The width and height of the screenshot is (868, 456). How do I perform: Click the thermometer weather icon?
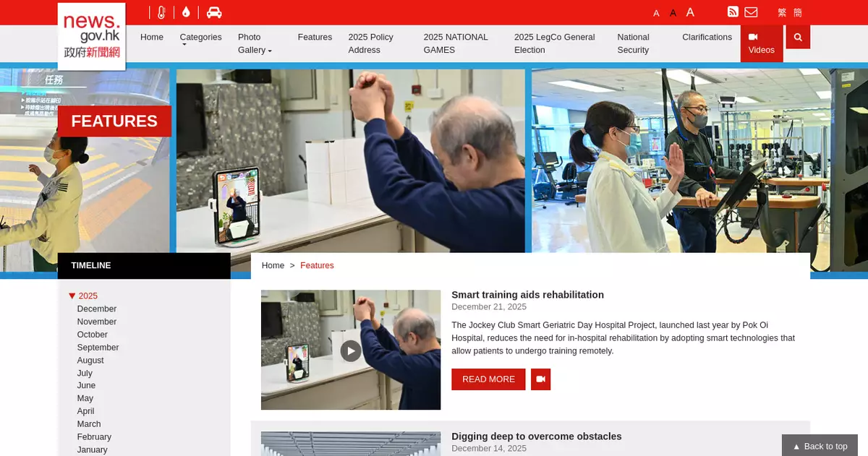tap(161, 12)
